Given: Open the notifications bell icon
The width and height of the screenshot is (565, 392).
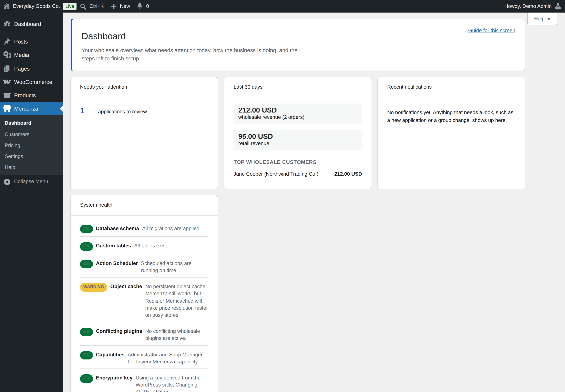Looking at the screenshot, I should (140, 6).
